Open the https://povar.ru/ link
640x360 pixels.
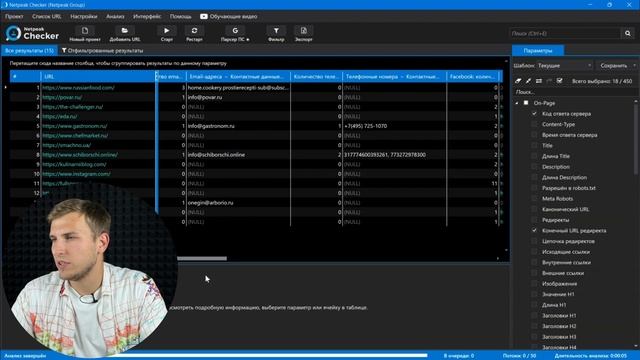pos(62,97)
